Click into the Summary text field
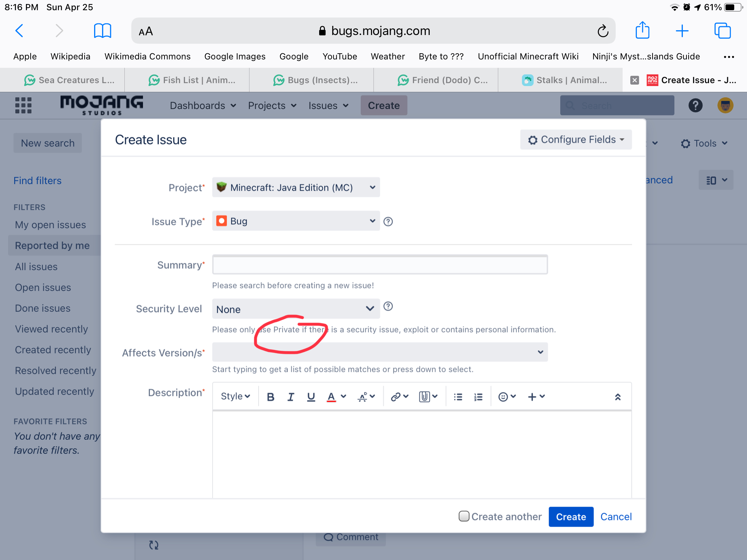Screen dimensions: 747x560 [x=380, y=265]
